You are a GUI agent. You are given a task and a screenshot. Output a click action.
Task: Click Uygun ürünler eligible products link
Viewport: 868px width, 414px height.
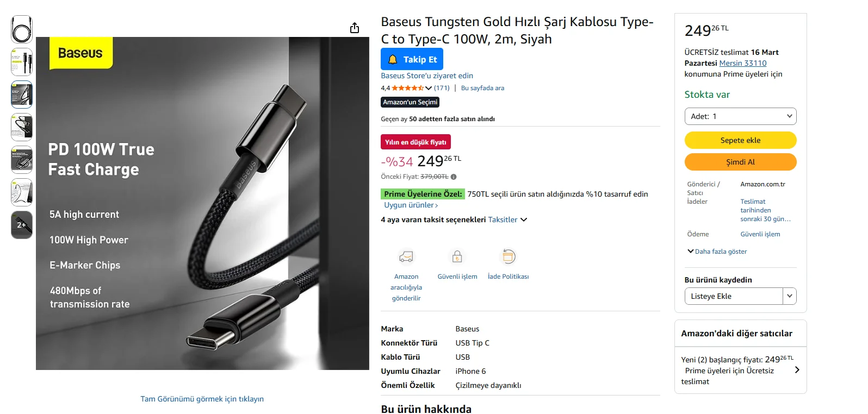pos(411,205)
